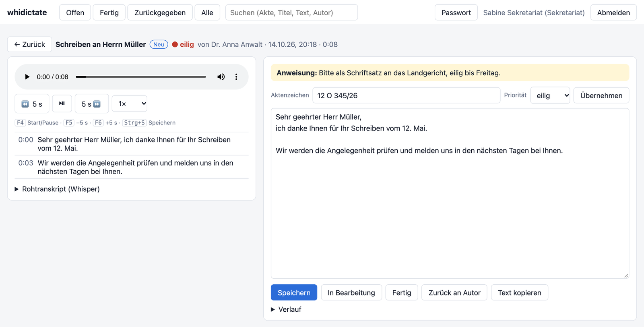Viewport: 644px width, 327px height.
Task: Copy the text with Text kopieren
Action: 520,293
